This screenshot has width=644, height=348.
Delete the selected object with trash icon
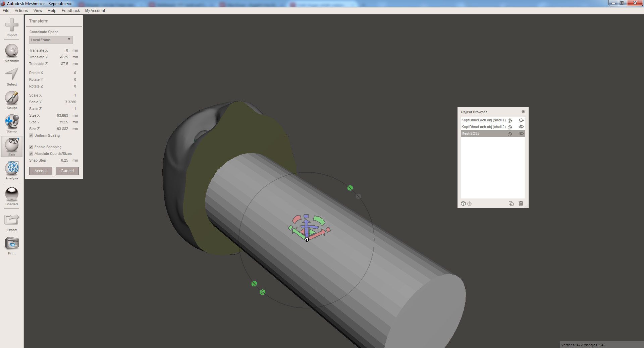pyautogui.click(x=521, y=204)
